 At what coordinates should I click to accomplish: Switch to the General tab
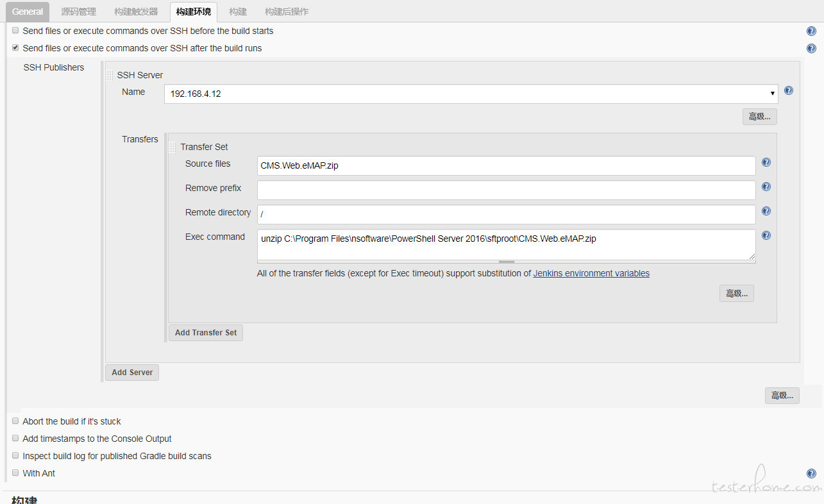[28, 12]
